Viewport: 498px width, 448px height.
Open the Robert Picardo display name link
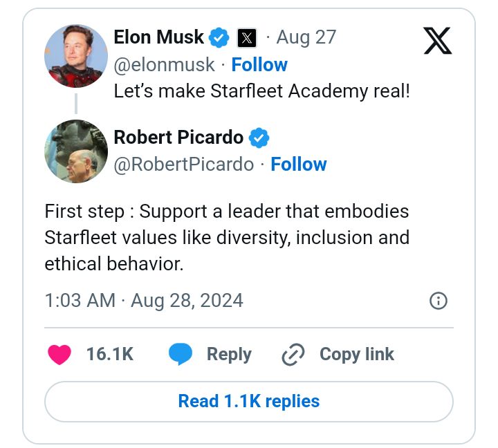[x=178, y=138]
